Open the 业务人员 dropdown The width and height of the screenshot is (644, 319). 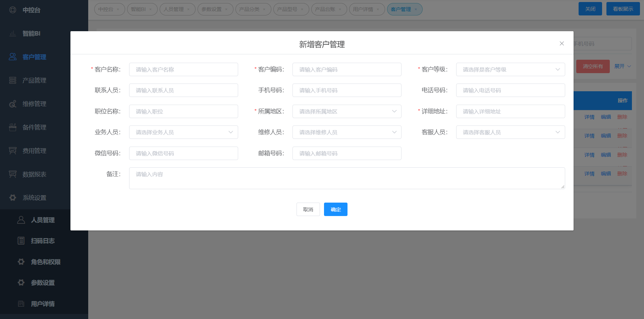click(183, 132)
